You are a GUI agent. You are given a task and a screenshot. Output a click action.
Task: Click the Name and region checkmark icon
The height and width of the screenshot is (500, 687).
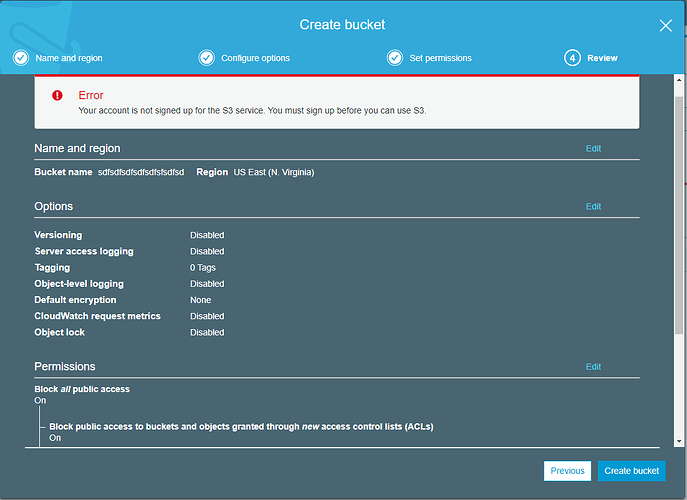point(20,58)
